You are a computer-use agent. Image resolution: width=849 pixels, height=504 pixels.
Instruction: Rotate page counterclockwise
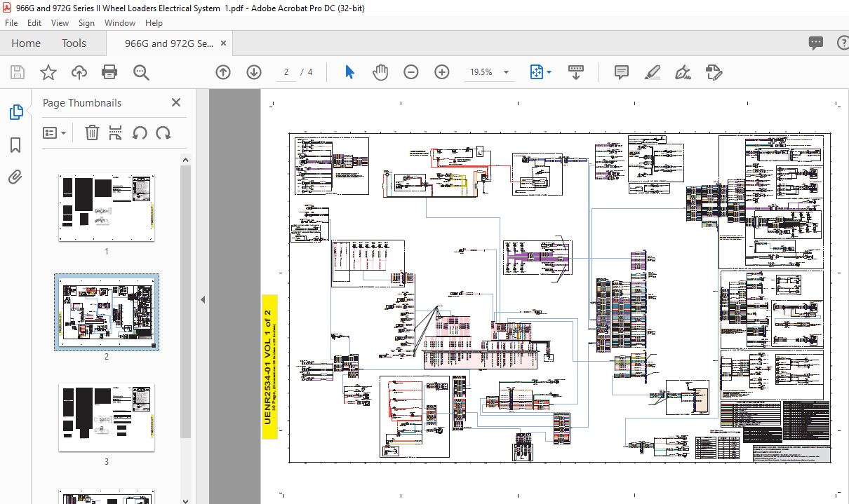[x=140, y=132]
